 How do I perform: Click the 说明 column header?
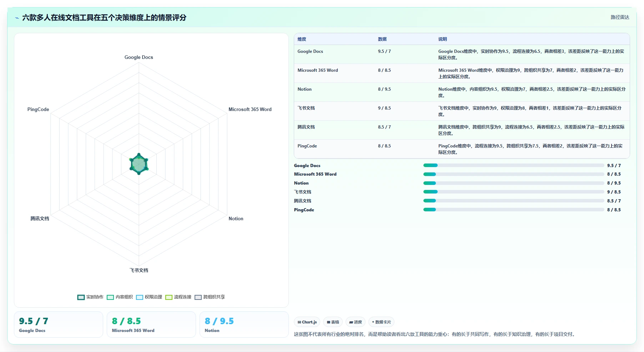[443, 39]
